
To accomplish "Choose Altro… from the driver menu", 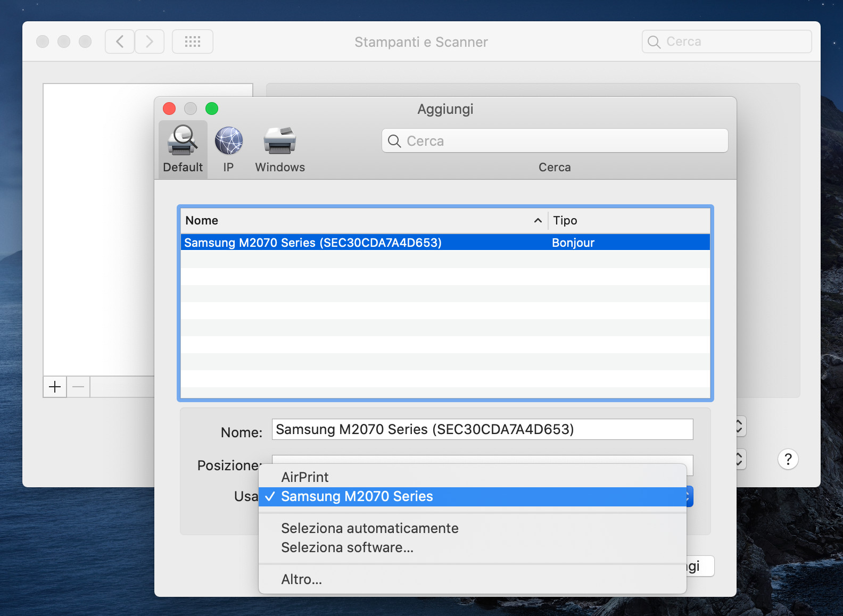I will click(x=473, y=579).
